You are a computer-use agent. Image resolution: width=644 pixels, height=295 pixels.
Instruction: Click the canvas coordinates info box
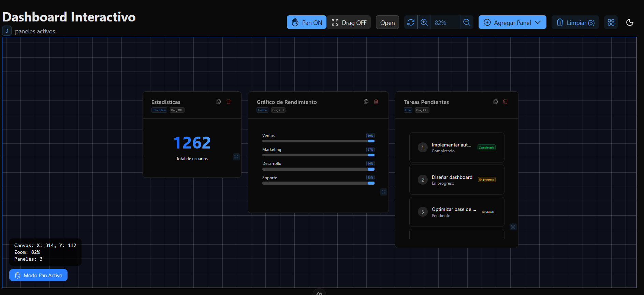(x=45, y=252)
